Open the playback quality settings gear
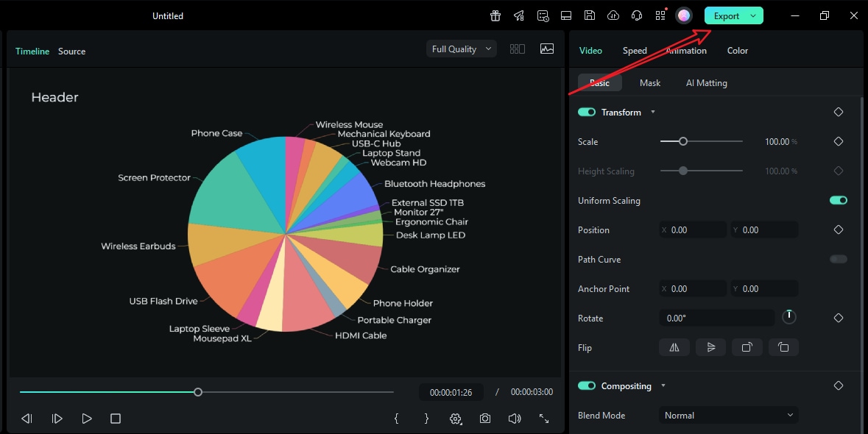Screen dimensions: 868x434 point(455,418)
